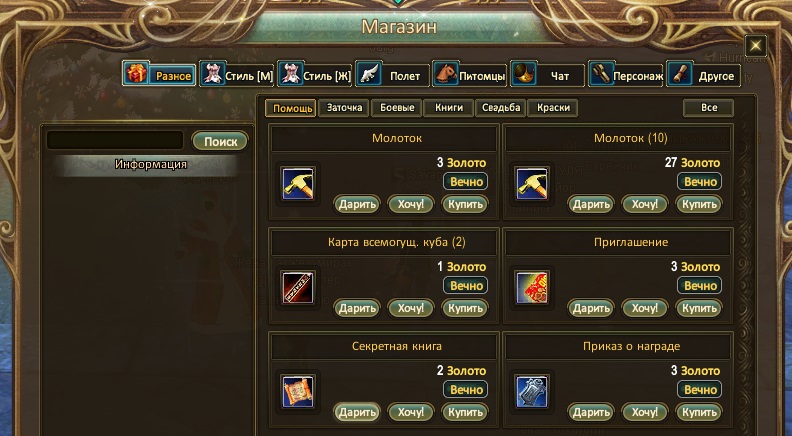The height and width of the screenshot is (436, 792).
Task: Click the Карта всемогущ. куба item icon
Action: coord(298,287)
